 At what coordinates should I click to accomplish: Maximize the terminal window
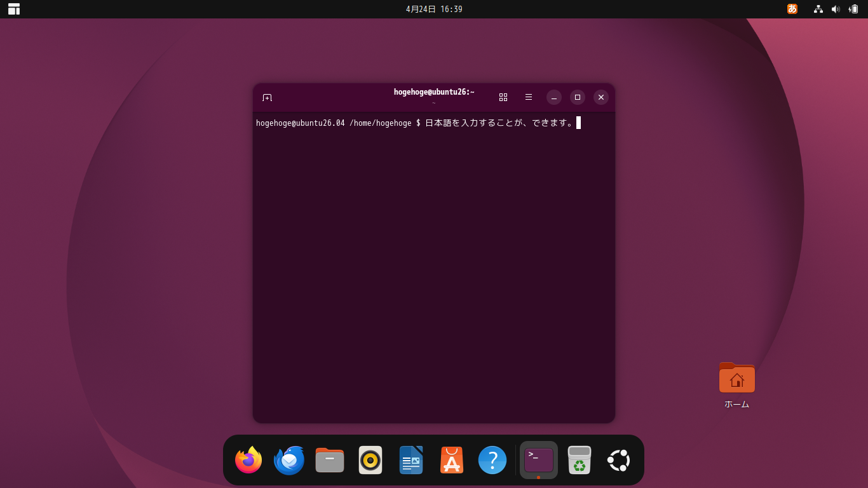pyautogui.click(x=578, y=97)
